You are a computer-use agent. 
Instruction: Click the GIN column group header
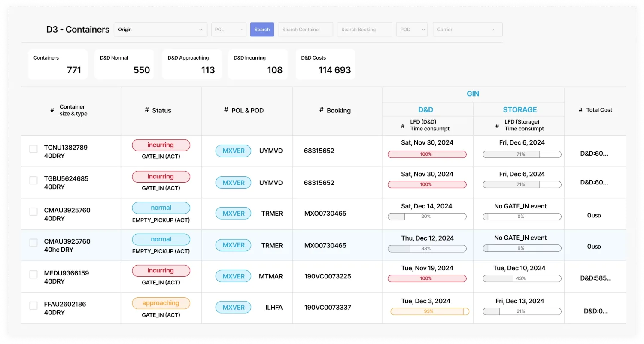473,94
